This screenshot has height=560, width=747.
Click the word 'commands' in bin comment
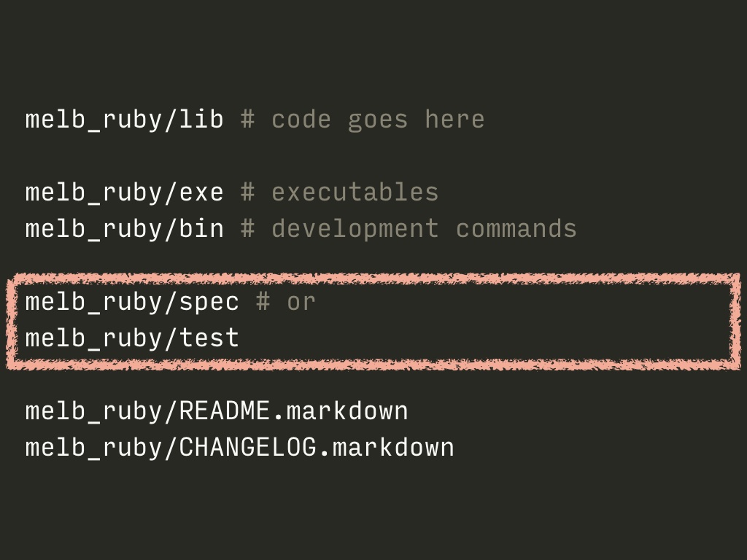[516, 229]
